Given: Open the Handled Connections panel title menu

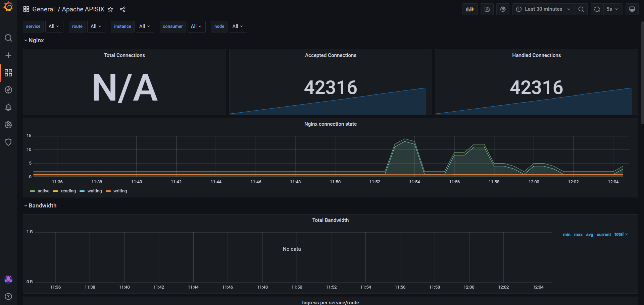Looking at the screenshot, I should click(x=536, y=55).
